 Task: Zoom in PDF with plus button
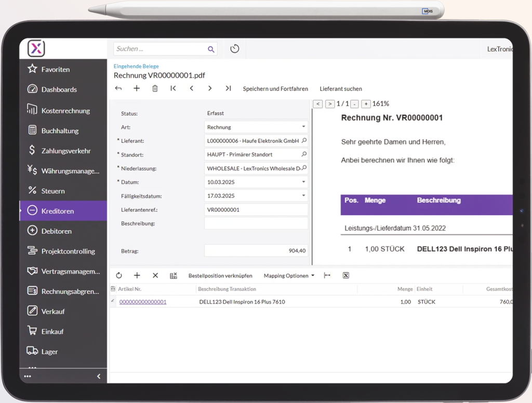click(366, 104)
